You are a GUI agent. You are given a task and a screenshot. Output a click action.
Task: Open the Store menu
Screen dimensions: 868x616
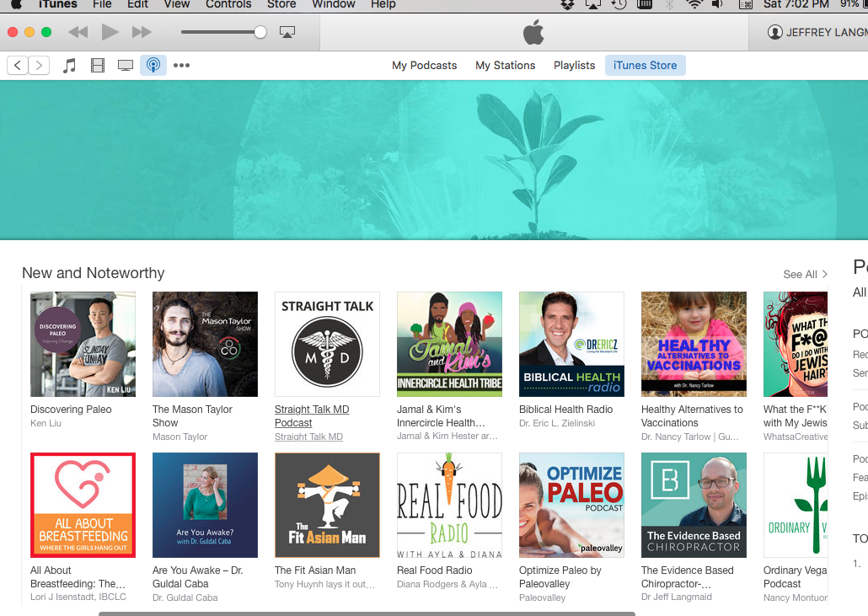click(281, 4)
